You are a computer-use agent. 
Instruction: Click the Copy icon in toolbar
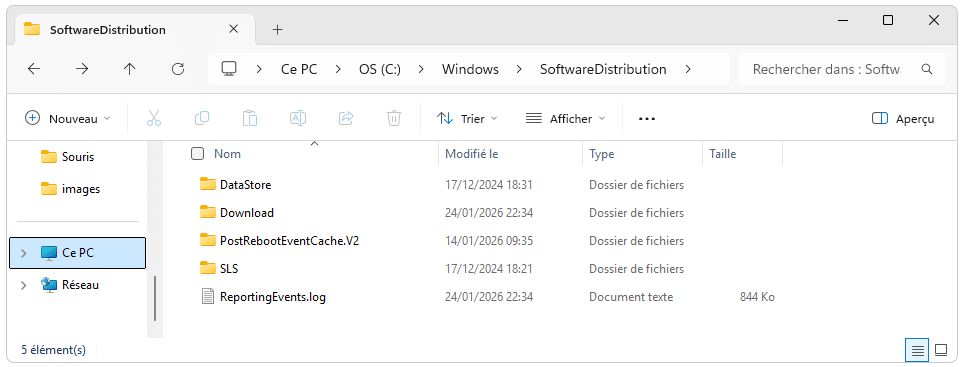pos(202,119)
